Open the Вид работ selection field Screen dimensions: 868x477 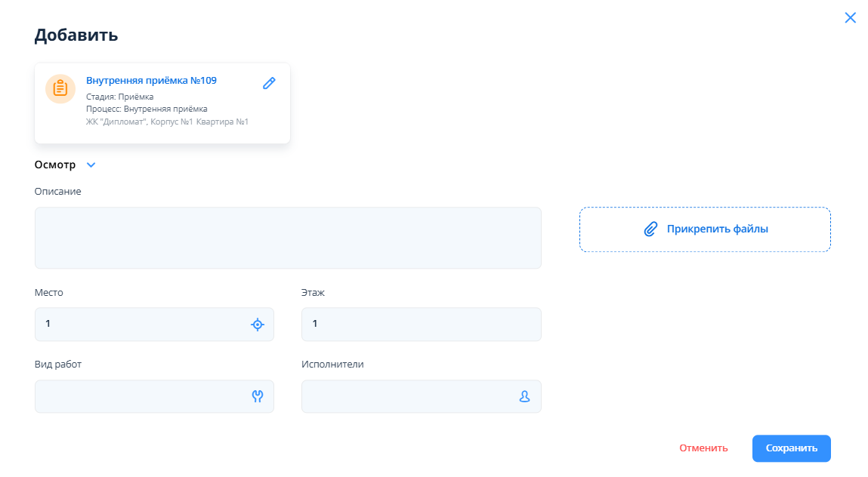point(140,397)
